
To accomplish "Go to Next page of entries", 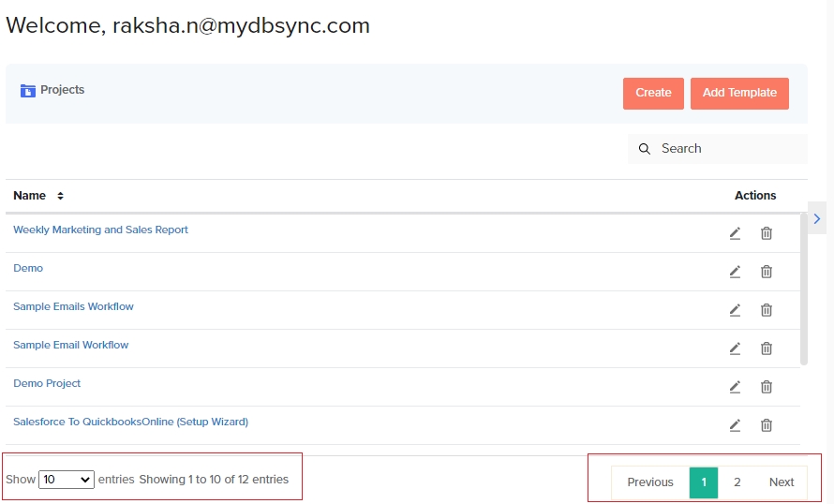I will coord(781,482).
